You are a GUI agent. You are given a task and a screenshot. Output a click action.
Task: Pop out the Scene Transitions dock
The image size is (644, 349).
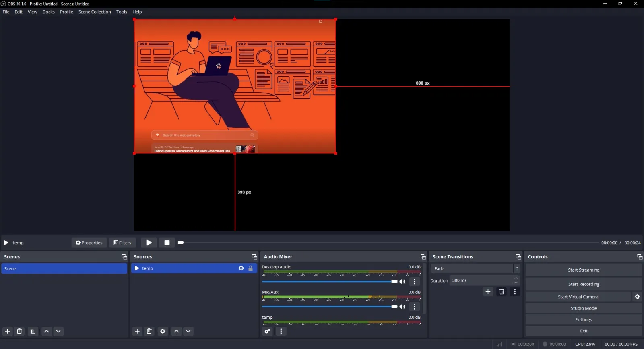pos(518,257)
